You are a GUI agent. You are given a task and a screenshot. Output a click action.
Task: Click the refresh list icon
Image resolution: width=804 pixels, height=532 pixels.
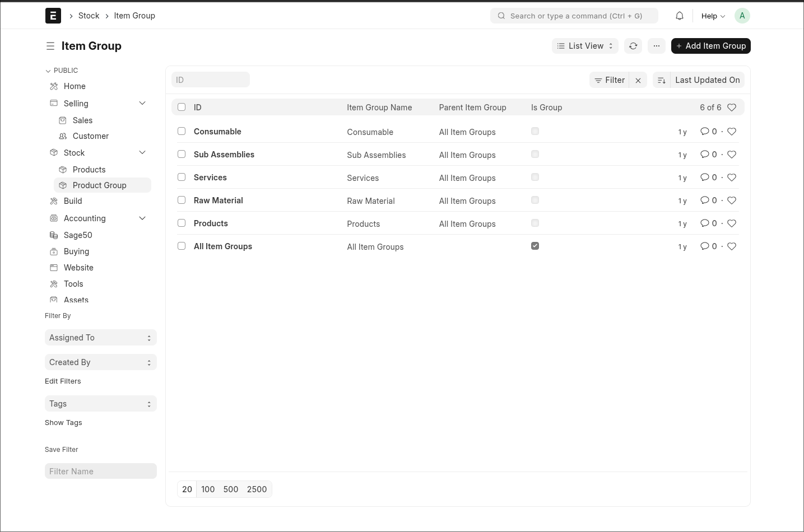point(633,46)
